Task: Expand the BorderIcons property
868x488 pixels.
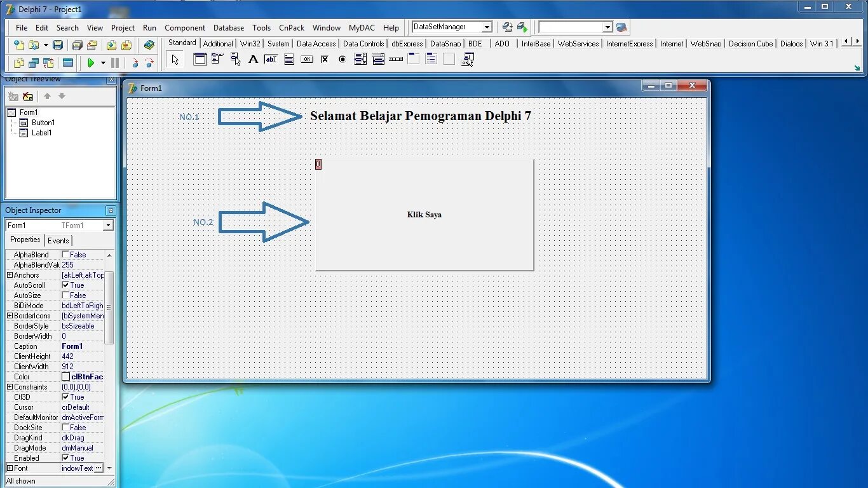Action: pyautogui.click(x=10, y=316)
